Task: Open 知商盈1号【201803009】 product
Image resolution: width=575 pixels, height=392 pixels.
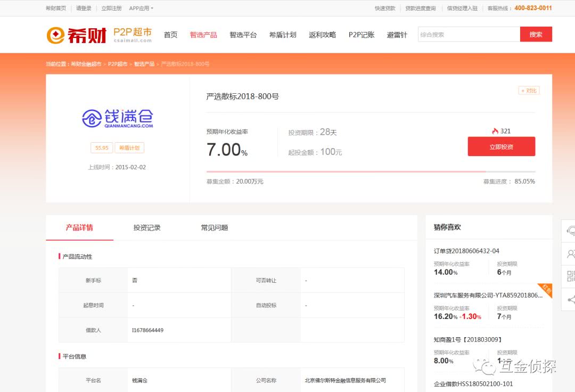Action: click(468, 340)
